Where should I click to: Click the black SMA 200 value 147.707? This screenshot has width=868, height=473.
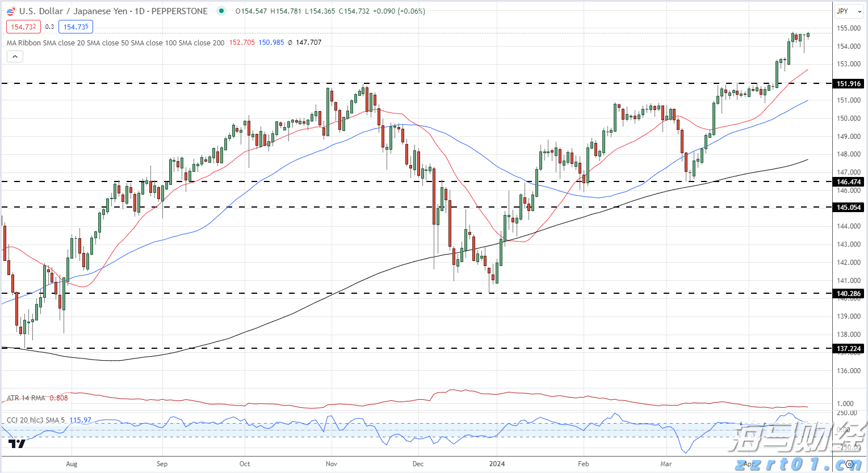308,43
